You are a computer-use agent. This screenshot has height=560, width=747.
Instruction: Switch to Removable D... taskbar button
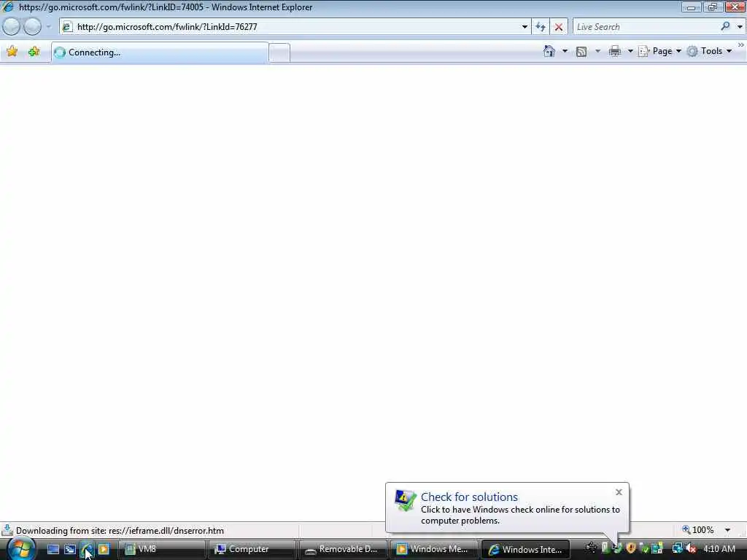[x=343, y=549]
